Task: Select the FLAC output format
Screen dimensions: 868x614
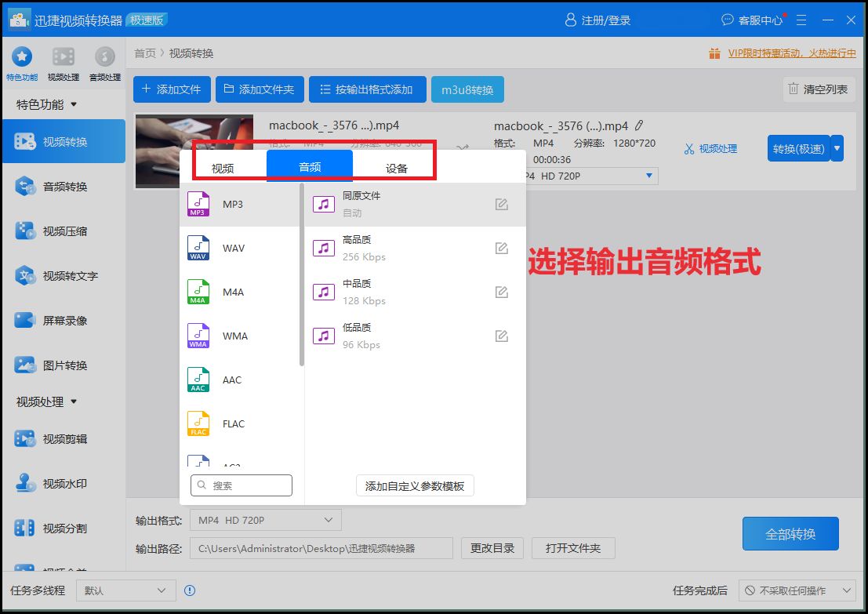Action: point(233,423)
